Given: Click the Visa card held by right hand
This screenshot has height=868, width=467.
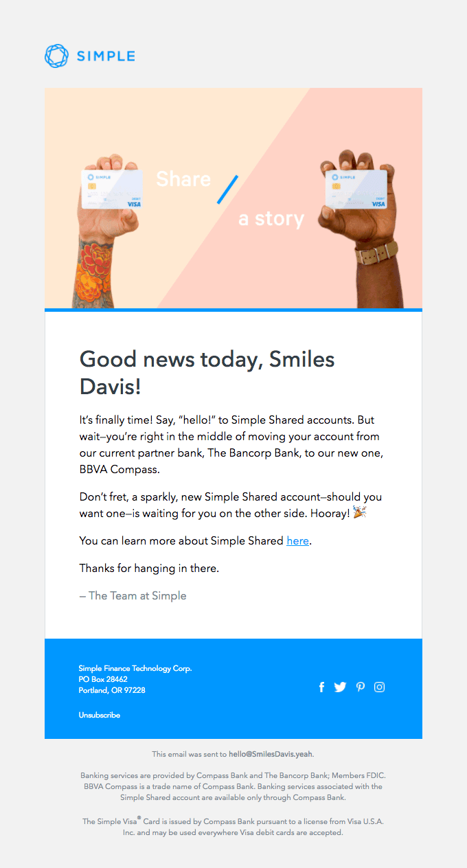Looking at the screenshot, I should pos(356,189).
